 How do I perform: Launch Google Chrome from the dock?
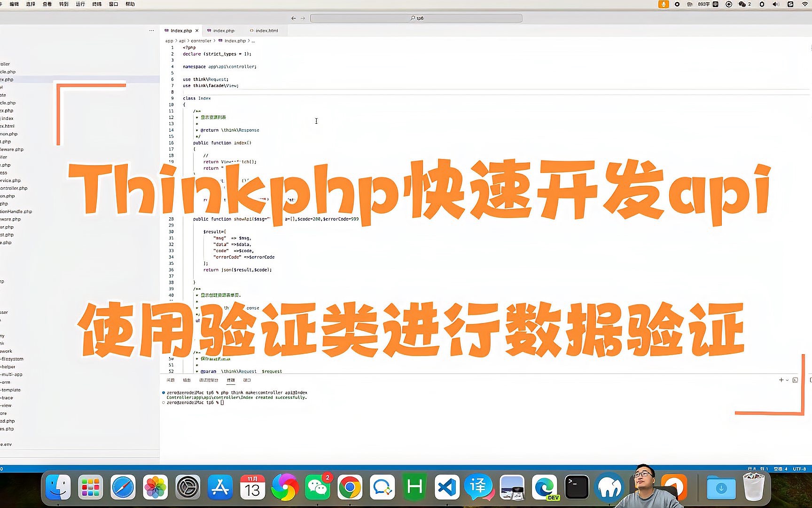[x=350, y=487]
